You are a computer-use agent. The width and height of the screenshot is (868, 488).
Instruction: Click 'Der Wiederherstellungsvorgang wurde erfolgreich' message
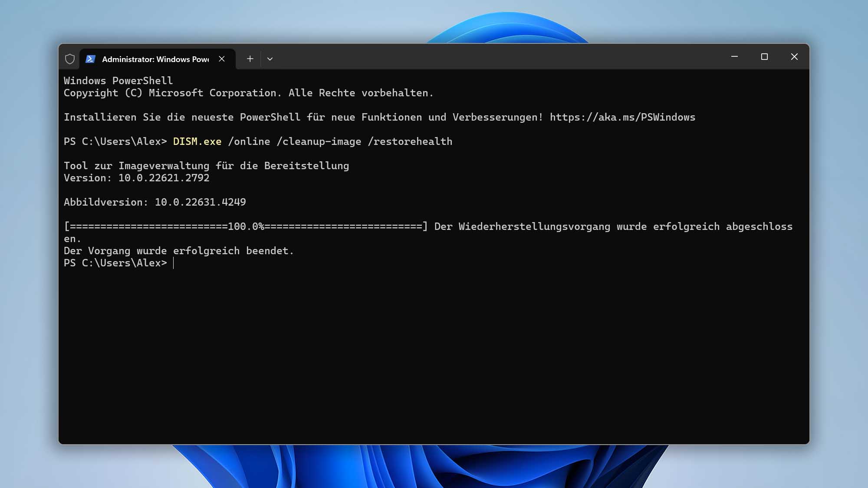(577, 226)
